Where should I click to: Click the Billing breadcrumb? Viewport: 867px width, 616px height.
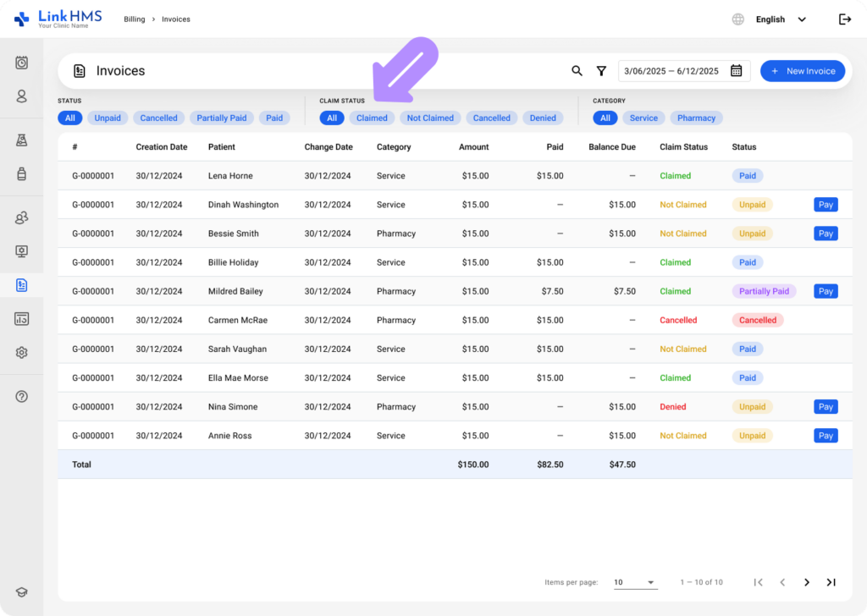tap(135, 19)
